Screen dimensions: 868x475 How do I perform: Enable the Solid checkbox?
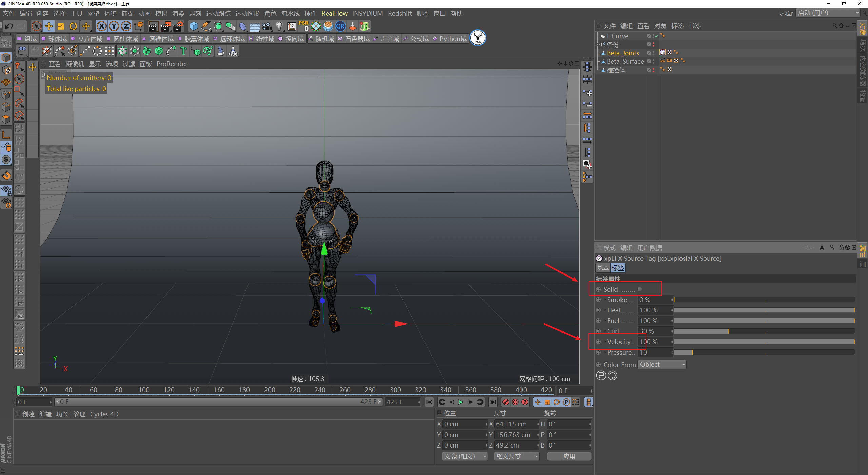point(639,289)
